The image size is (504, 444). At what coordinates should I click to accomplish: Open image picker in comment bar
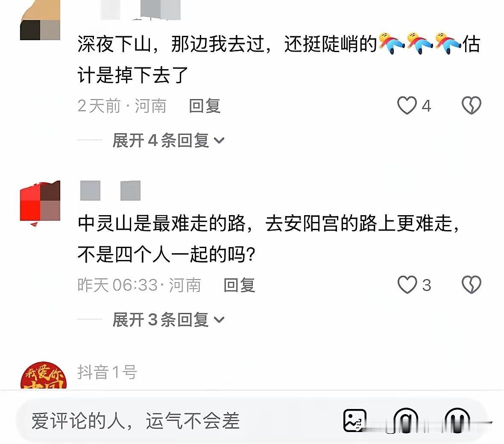355,420
